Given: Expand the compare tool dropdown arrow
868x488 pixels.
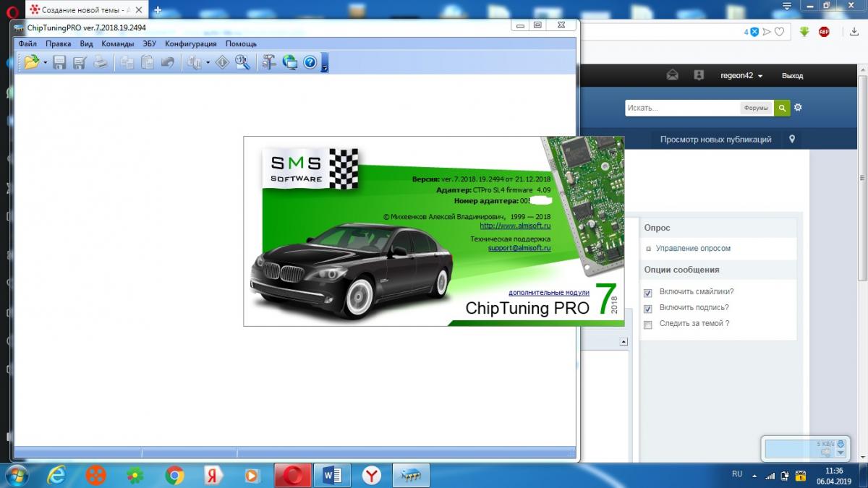Looking at the screenshot, I should pyautogui.click(x=208, y=63).
